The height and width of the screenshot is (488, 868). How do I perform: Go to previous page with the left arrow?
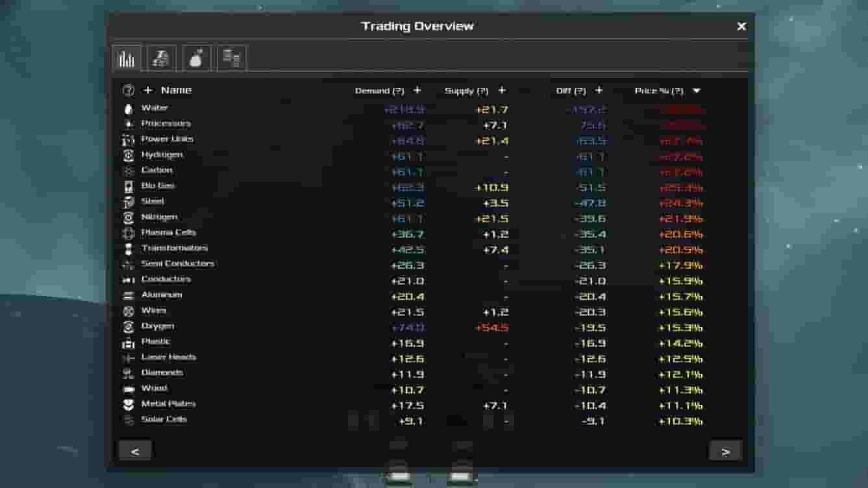(136, 450)
